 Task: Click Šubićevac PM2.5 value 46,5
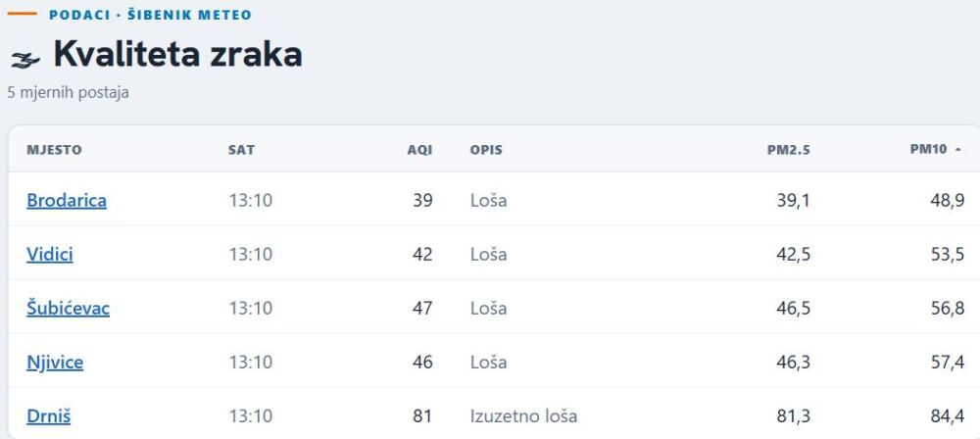tap(794, 309)
